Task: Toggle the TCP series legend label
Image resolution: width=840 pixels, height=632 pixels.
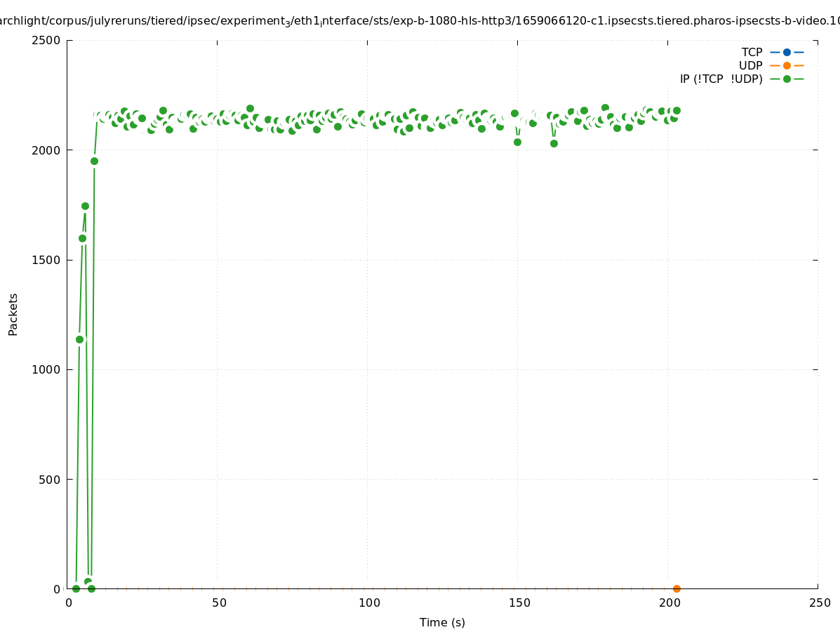Action: [752, 52]
